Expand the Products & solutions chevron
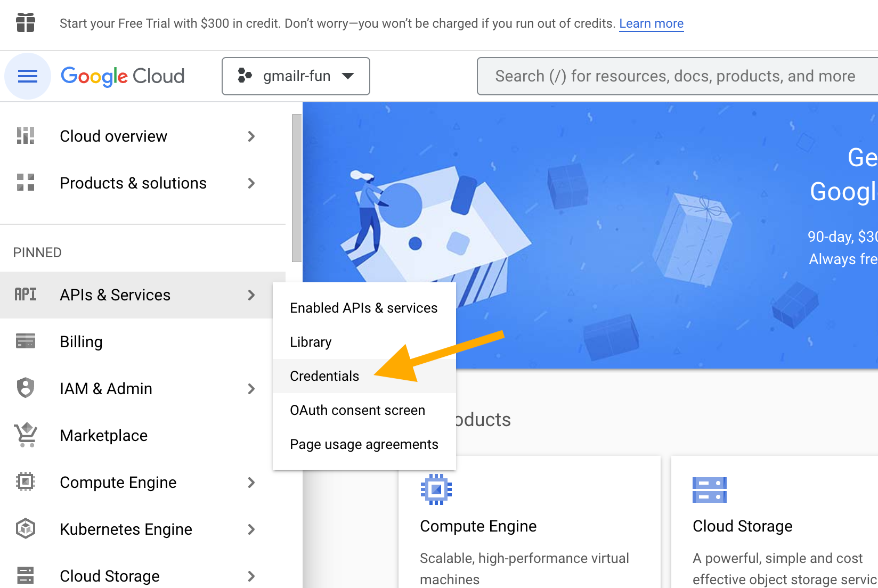878x588 pixels. (x=251, y=183)
